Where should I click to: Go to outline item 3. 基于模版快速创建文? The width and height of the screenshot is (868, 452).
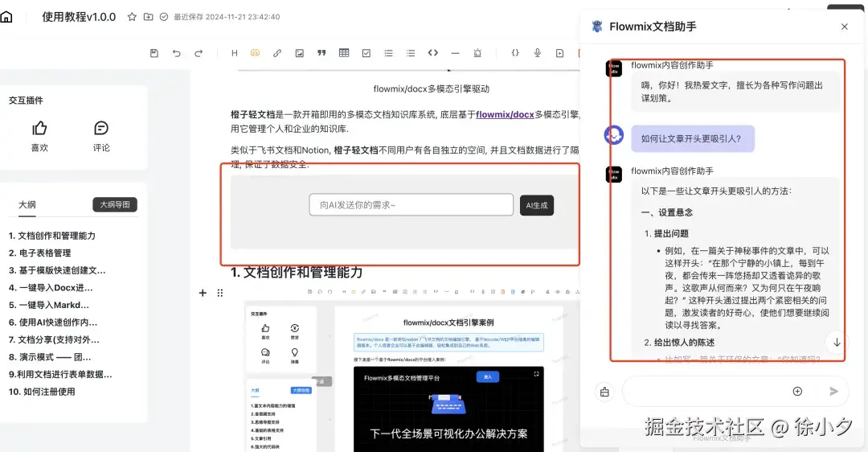(57, 270)
